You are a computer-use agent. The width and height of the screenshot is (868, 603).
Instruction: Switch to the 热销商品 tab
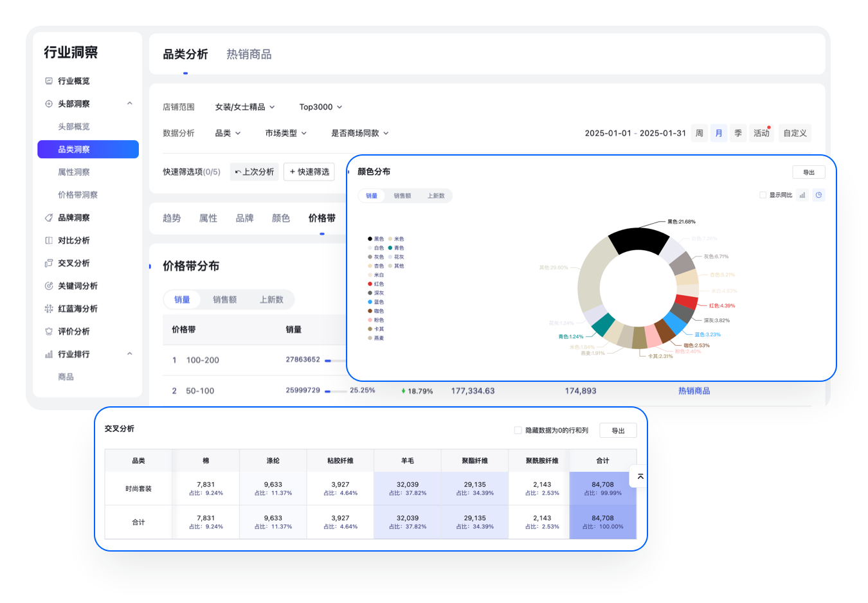point(249,55)
